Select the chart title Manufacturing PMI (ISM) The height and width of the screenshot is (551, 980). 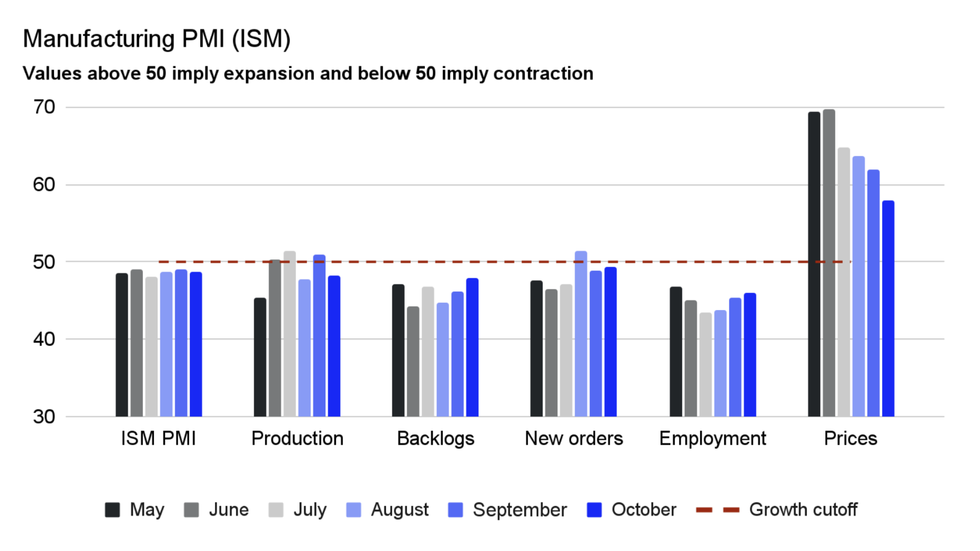[157, 39]
